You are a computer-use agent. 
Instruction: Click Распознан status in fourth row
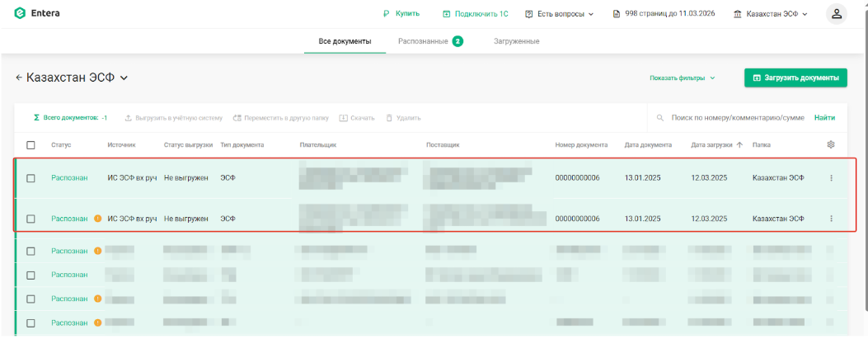coord(69,275)
